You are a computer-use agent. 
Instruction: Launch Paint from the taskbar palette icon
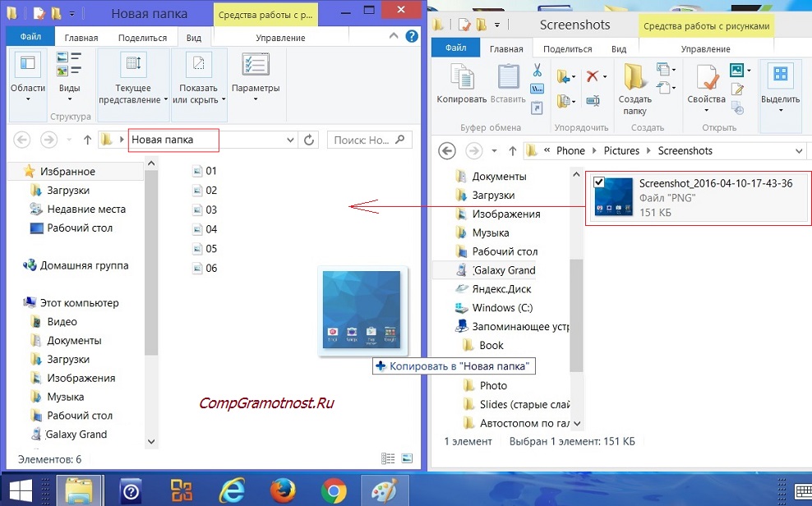click(x=383, y=490)
